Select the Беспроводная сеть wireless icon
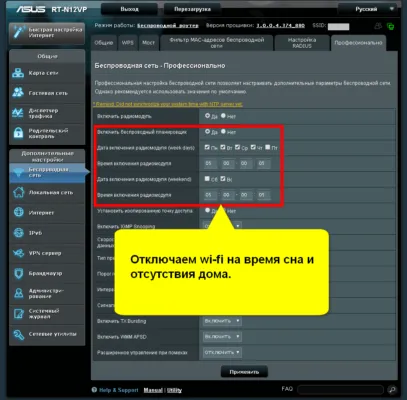This screenshot has width=407, height=400. click(x=18, y=172)
